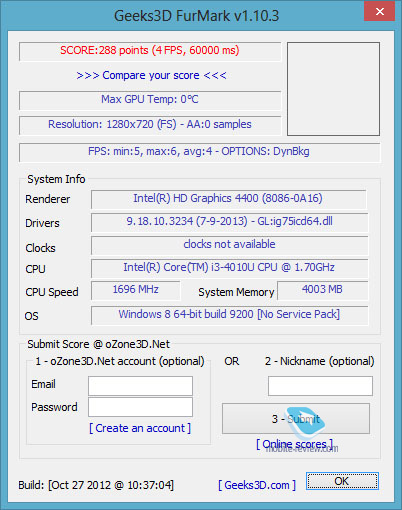The image size is (402, 510).
Task: Click the Max GPU Temp: 0°C field
Action: point(150,100)
